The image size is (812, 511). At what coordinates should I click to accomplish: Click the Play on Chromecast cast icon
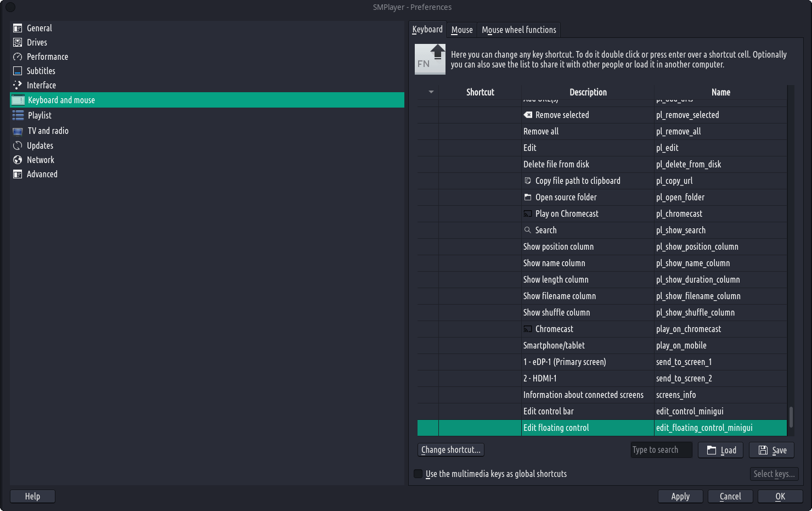coord(528,214)
